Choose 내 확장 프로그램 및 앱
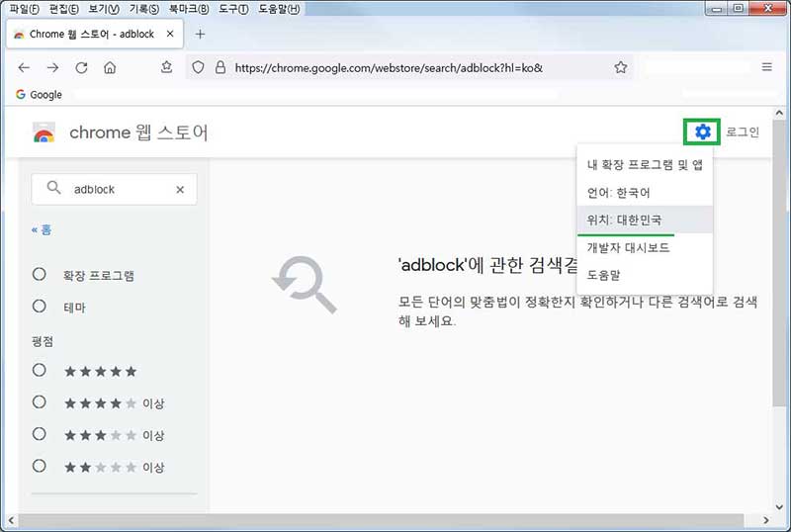The height and width of the screenshot is (532, 791). (x=645, y=164)
